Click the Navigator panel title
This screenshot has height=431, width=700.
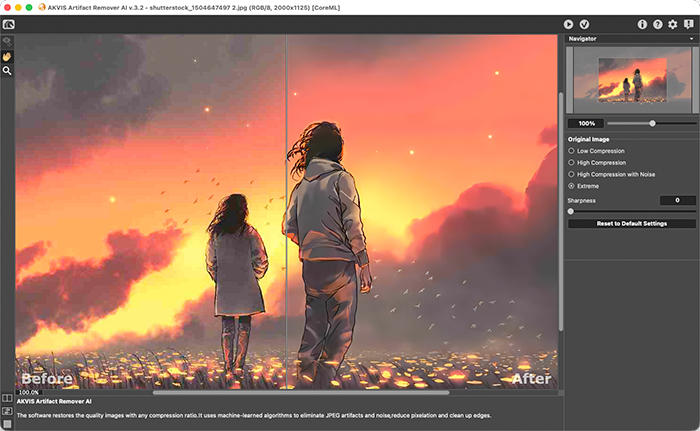click(582, 39)
